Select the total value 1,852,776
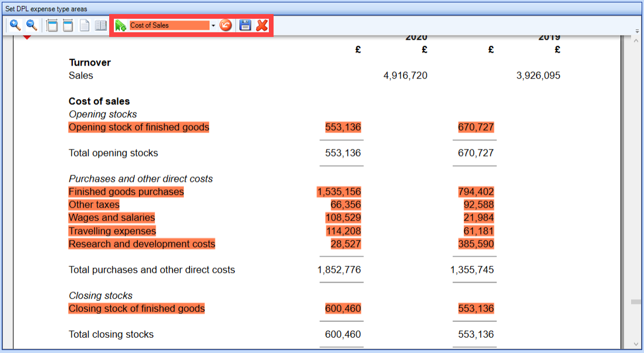 pos(339,270)
